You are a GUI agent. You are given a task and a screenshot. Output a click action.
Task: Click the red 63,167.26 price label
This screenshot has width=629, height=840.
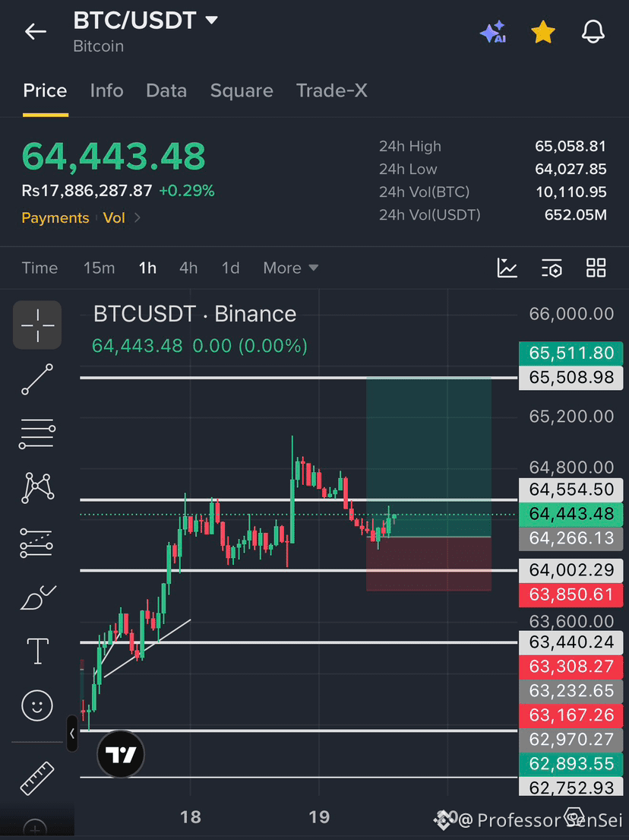[571, 715]
